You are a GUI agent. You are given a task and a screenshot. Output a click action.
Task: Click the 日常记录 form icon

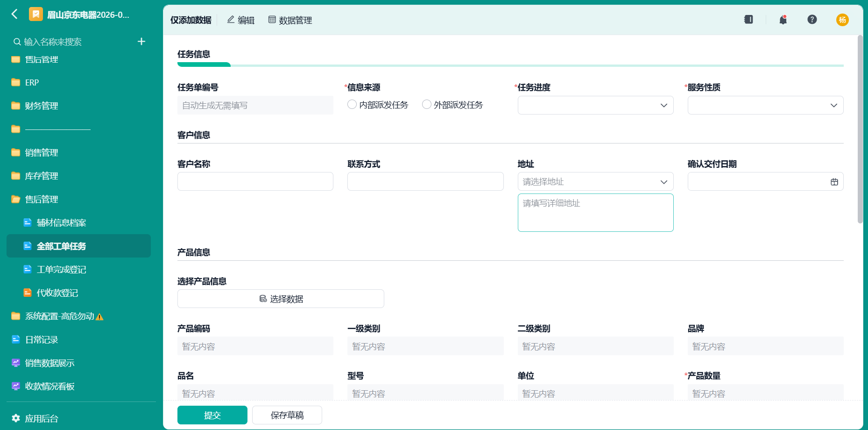[x=16, y=339]
